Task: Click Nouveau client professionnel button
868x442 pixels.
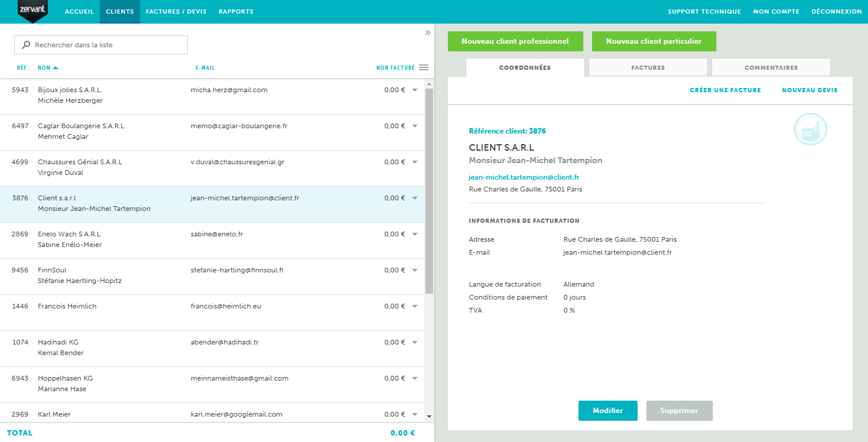Action: (515, 41)
